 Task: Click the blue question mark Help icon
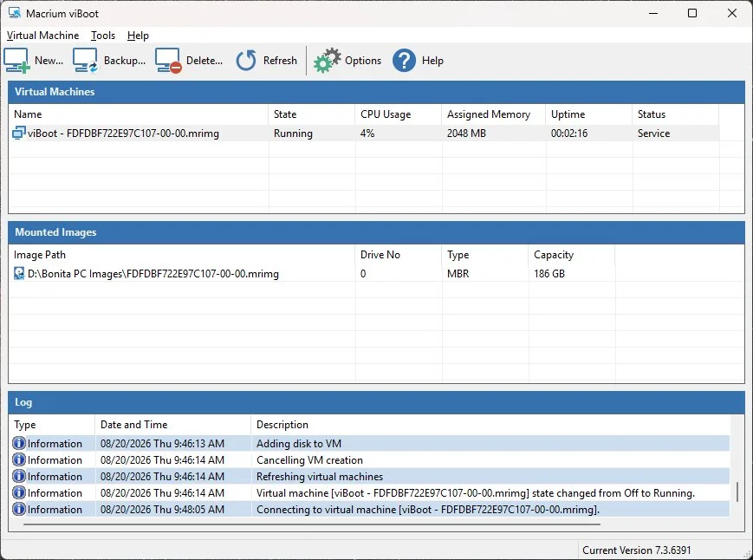(x=404, y=61)
